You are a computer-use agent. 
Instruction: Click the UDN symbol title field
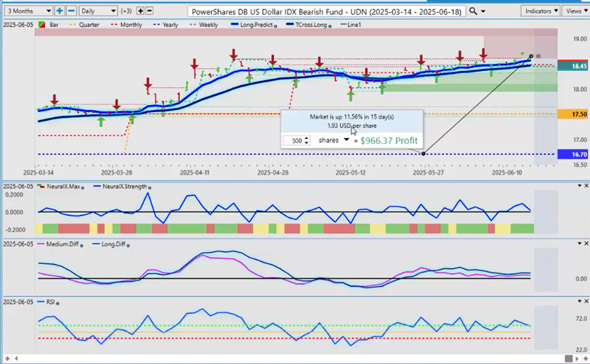(326, 11)
